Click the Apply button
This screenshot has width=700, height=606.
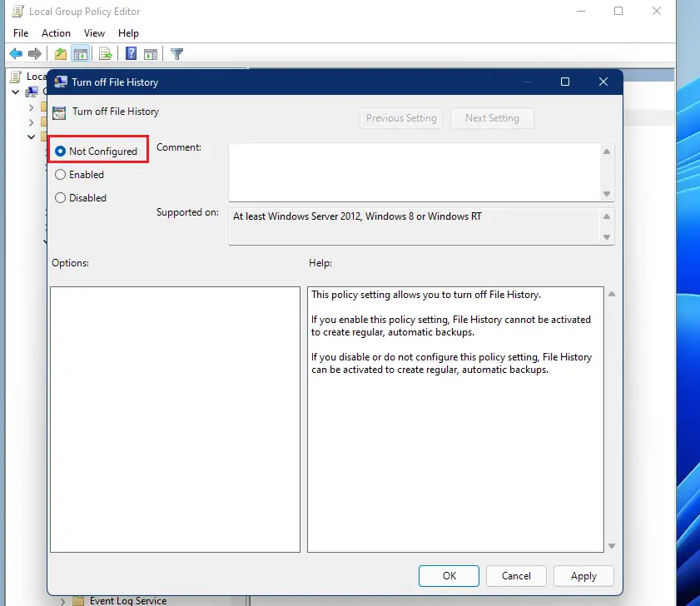pos(583,576)
